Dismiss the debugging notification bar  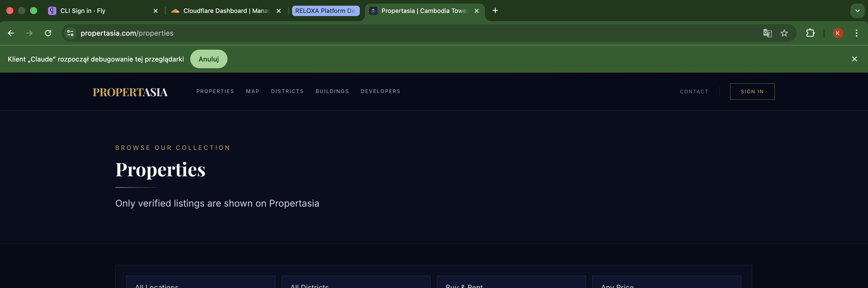(854, 59)
